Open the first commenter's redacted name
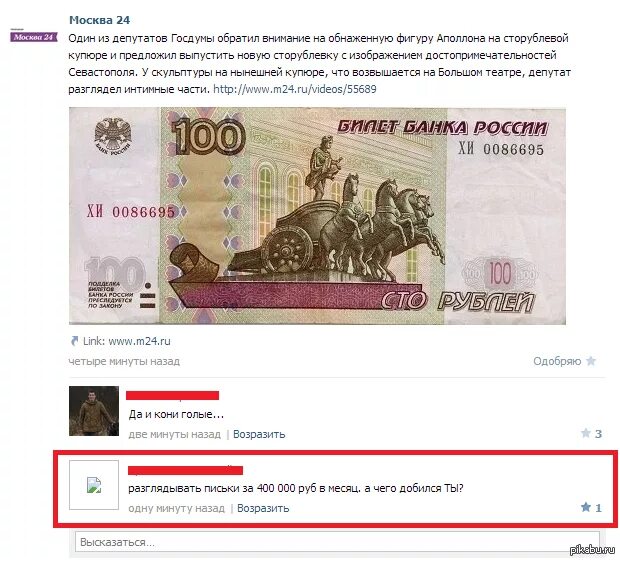620x561 pixels. click(172, 395)
